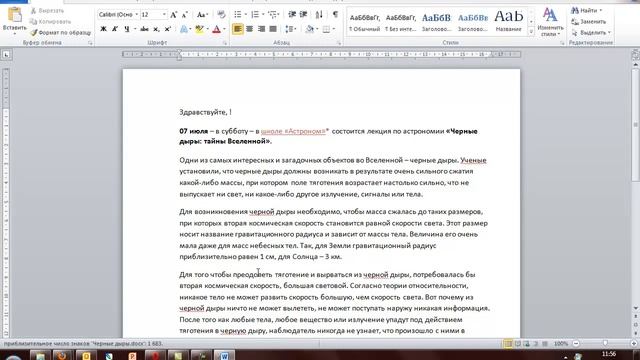640x360 pixels.
Task: Expand the styles gallery More arrow
Action: [531, 31]
